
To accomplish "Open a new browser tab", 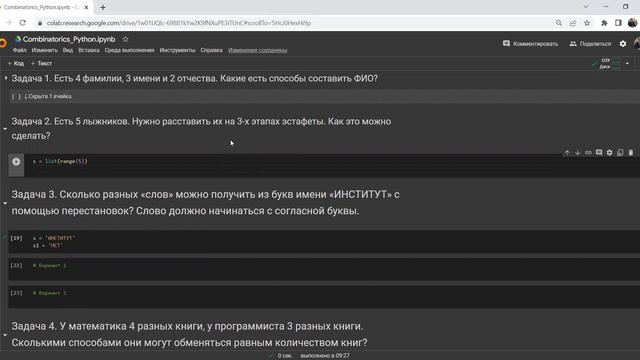I will pos(103,7).
